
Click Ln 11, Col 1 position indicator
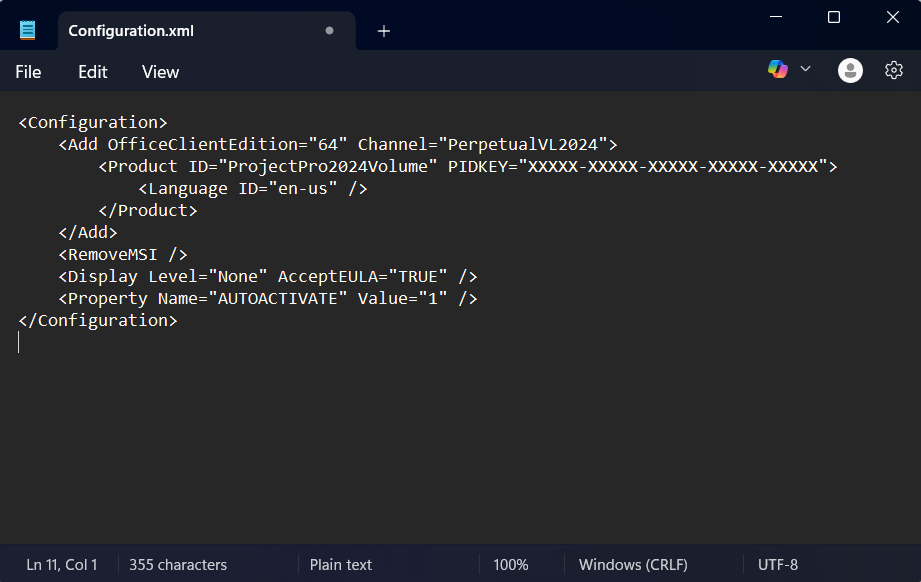(62, 565)
